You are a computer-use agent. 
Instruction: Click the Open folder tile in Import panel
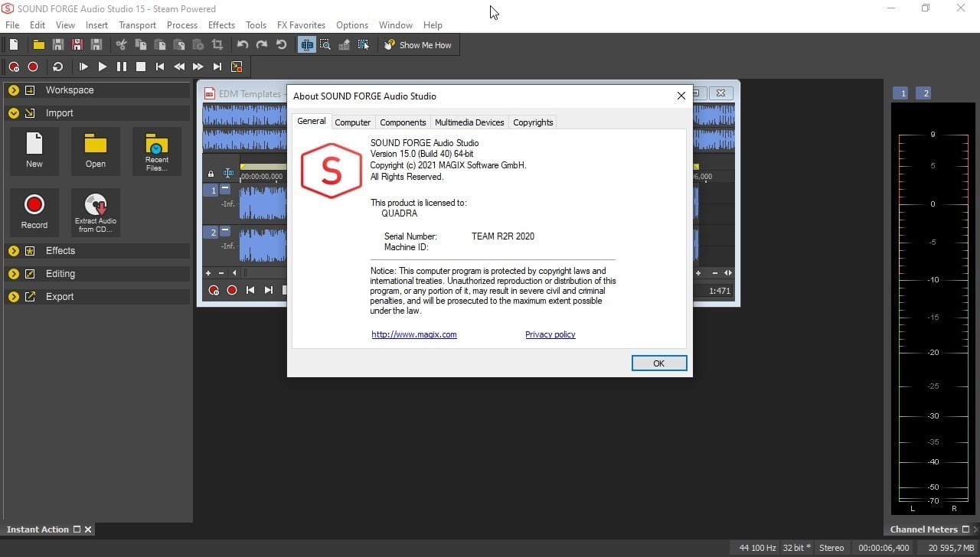pos(96,151)
